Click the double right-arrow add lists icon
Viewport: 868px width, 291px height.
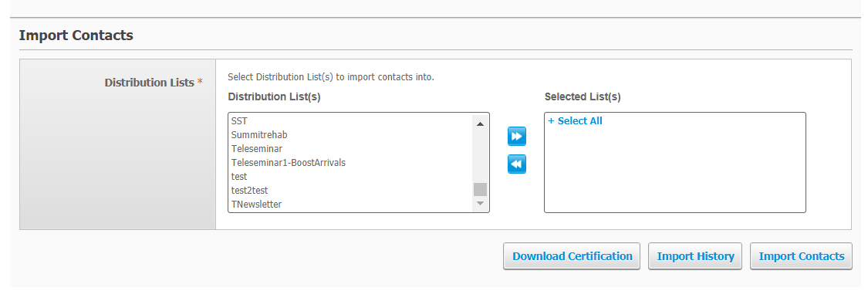516,137
